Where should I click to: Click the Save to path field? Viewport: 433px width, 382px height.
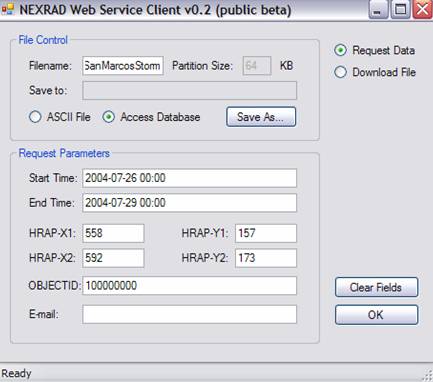click(189, 90)
